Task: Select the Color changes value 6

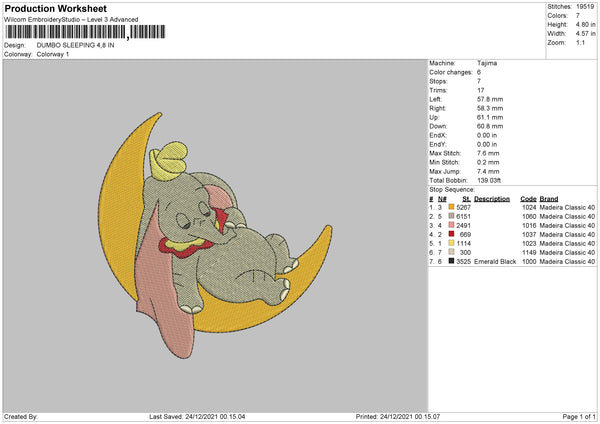Action: click(479, 72)
